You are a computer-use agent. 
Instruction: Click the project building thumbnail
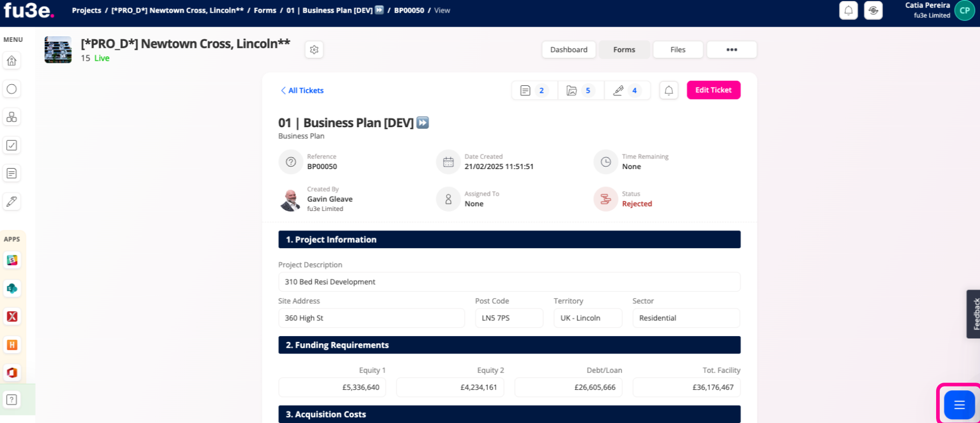tap(58, 50)
